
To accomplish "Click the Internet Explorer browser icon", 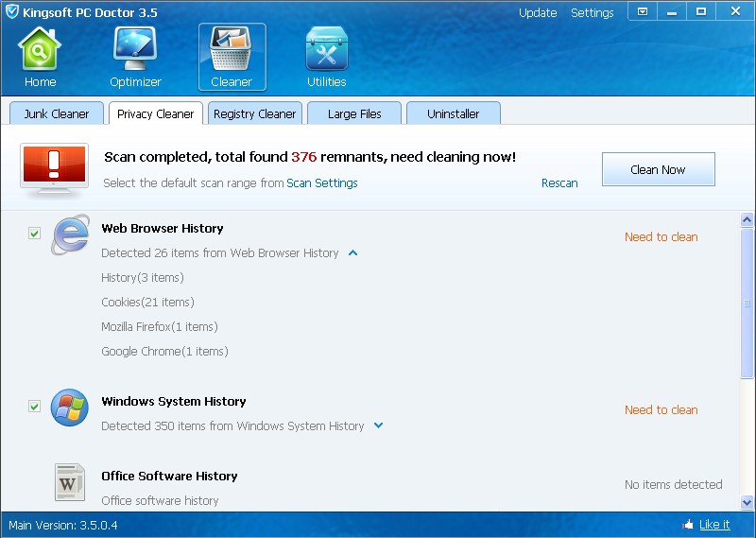I will [x=70, y=235].
